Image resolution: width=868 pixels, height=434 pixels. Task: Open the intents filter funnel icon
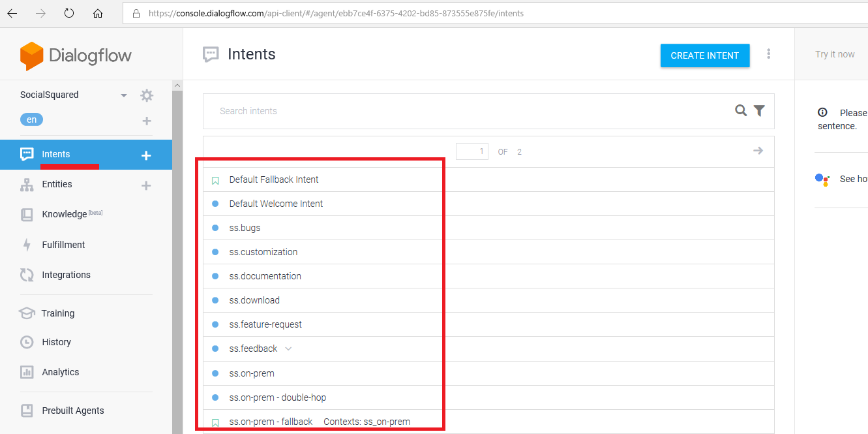[759, 111]
